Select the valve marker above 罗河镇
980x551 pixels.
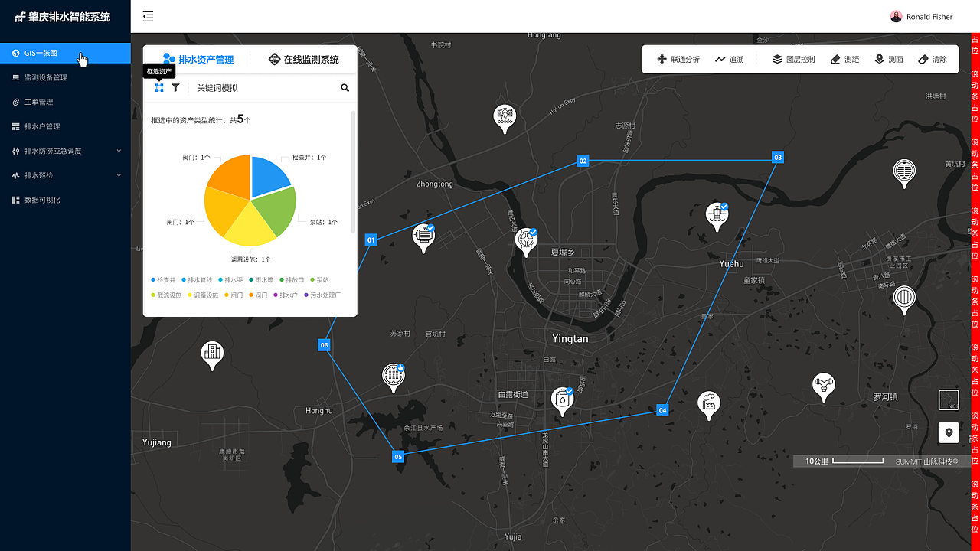(x=823, y=386)
